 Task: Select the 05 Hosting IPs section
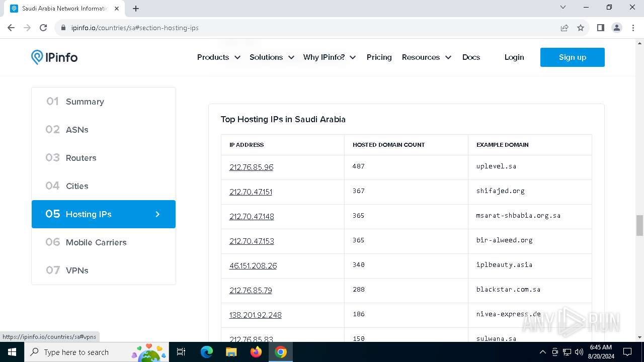104,214
